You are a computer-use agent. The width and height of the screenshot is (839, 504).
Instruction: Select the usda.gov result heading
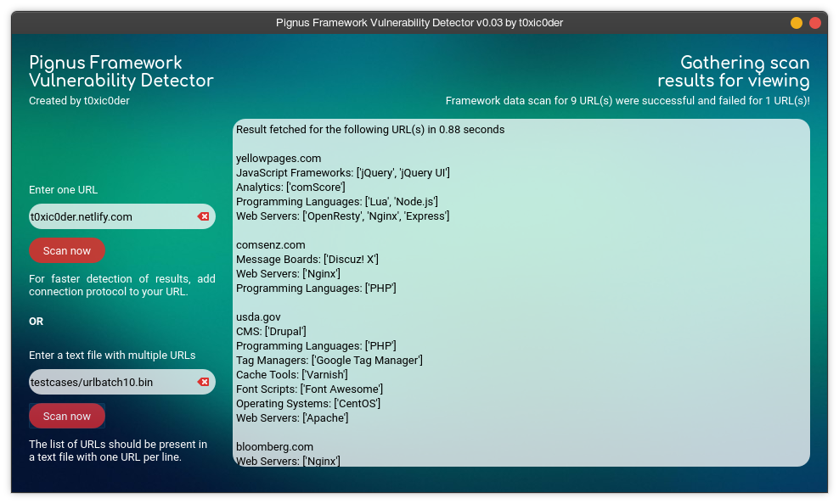coord(258,317)
